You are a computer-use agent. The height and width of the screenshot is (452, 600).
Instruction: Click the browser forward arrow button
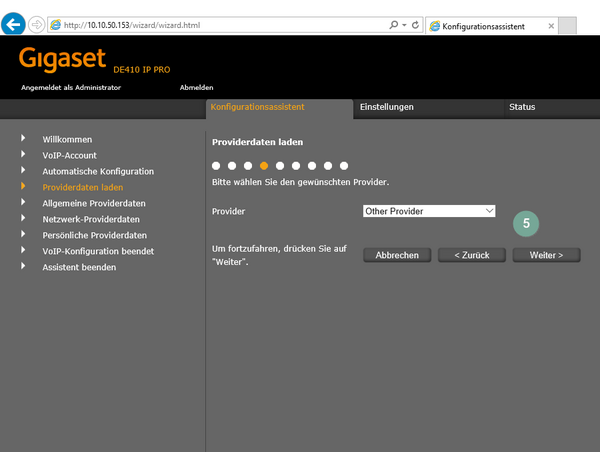[38, 24]
